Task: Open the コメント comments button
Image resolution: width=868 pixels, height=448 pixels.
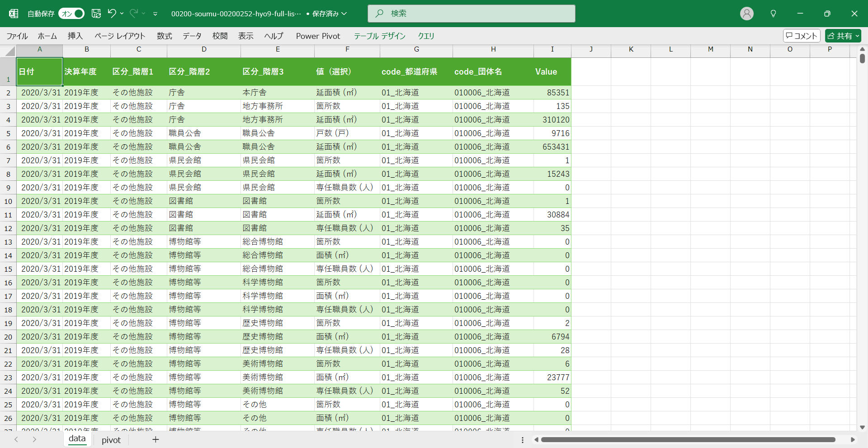Action: 801,36
